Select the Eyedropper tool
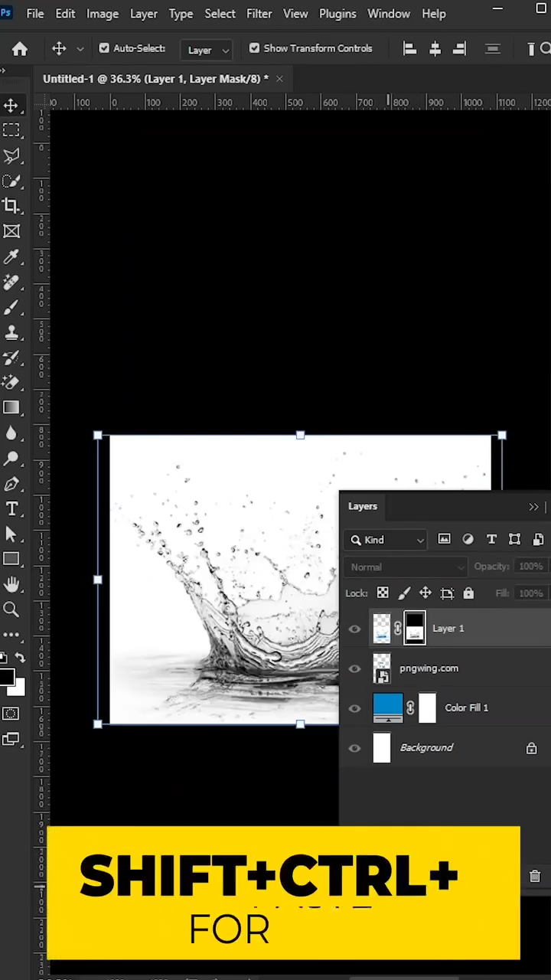This screenshot has width=551, height=980. point(11,256)
